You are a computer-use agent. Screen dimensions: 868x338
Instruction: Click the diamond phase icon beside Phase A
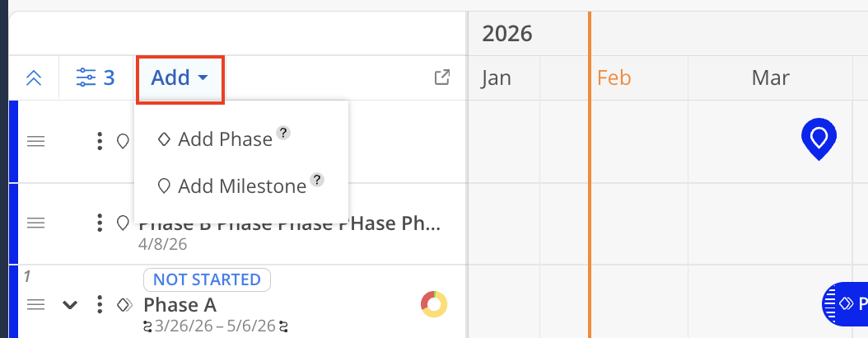point(124,305)
